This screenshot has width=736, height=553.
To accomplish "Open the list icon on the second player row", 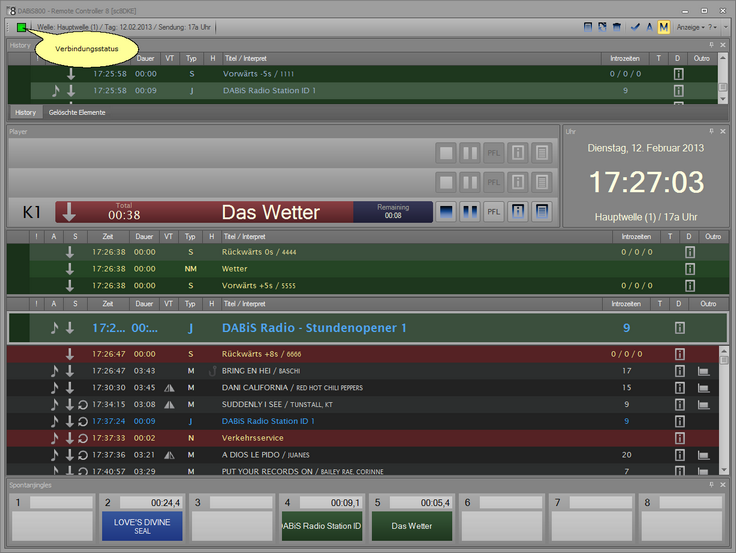I will 542,182.
